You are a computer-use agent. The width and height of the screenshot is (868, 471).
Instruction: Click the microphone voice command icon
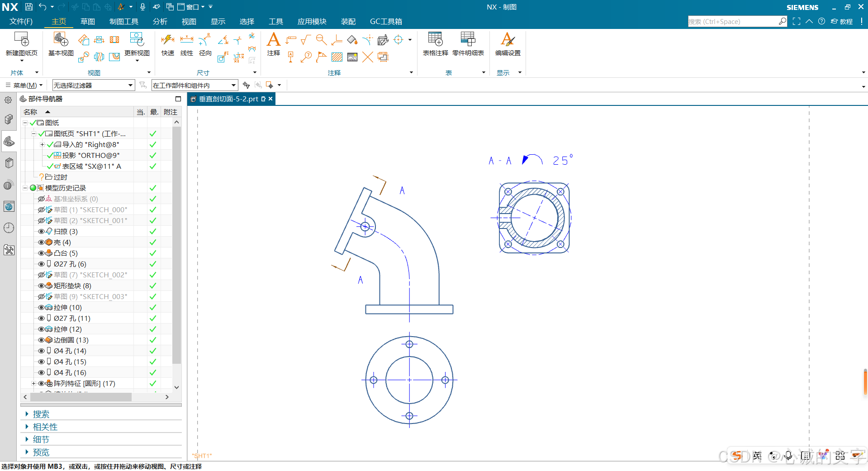pyautogui.click(x=142, y=7)
